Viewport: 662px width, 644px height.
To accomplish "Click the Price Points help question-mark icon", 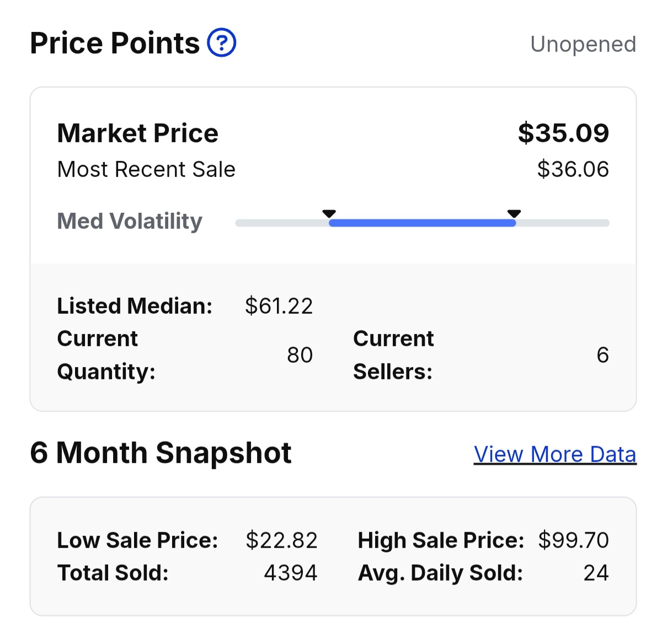I will coord(221,43).
